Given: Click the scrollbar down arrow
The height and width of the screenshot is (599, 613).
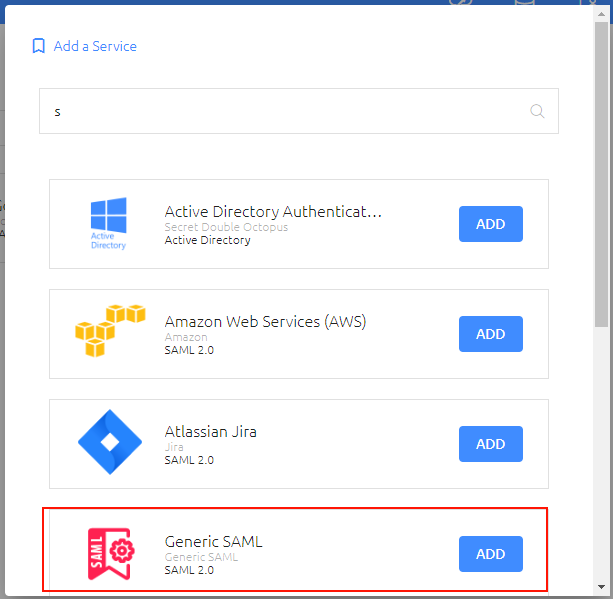Looking at the screenshot, I should 601,587.
